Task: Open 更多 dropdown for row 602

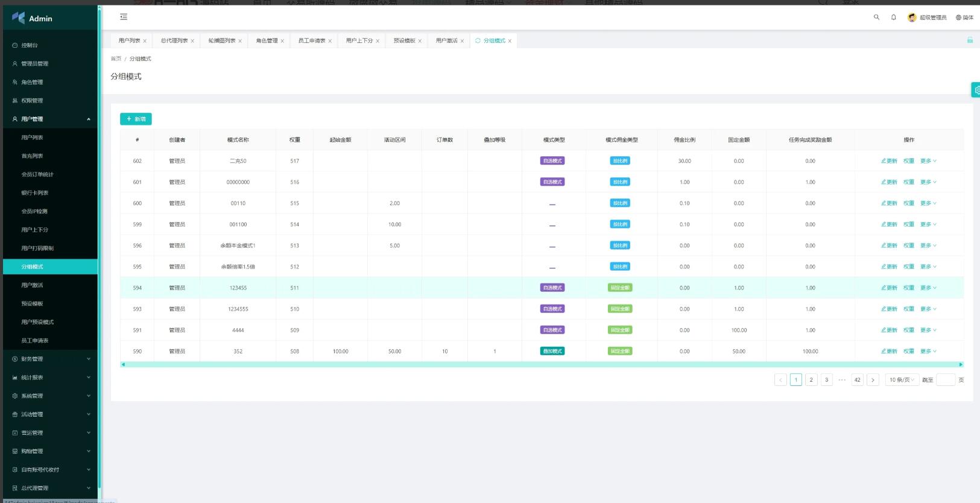Action: coord(928,161)
